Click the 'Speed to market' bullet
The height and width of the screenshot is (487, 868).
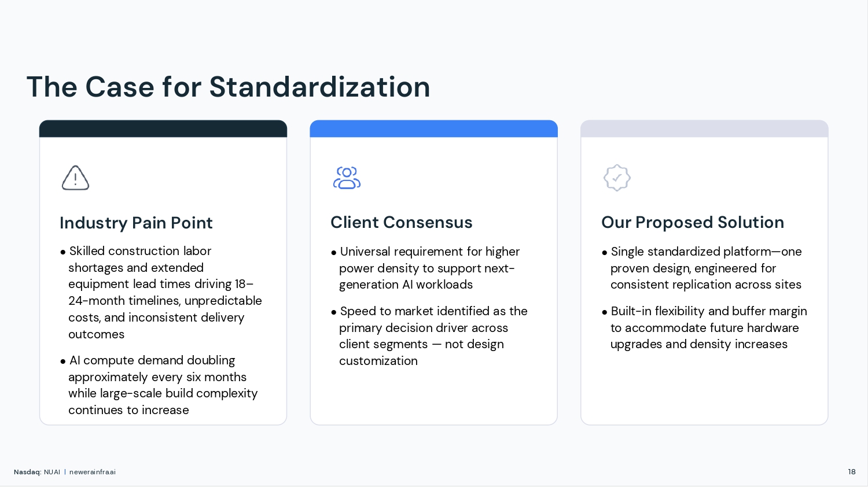pyautogui.click(x=433, y=336)
